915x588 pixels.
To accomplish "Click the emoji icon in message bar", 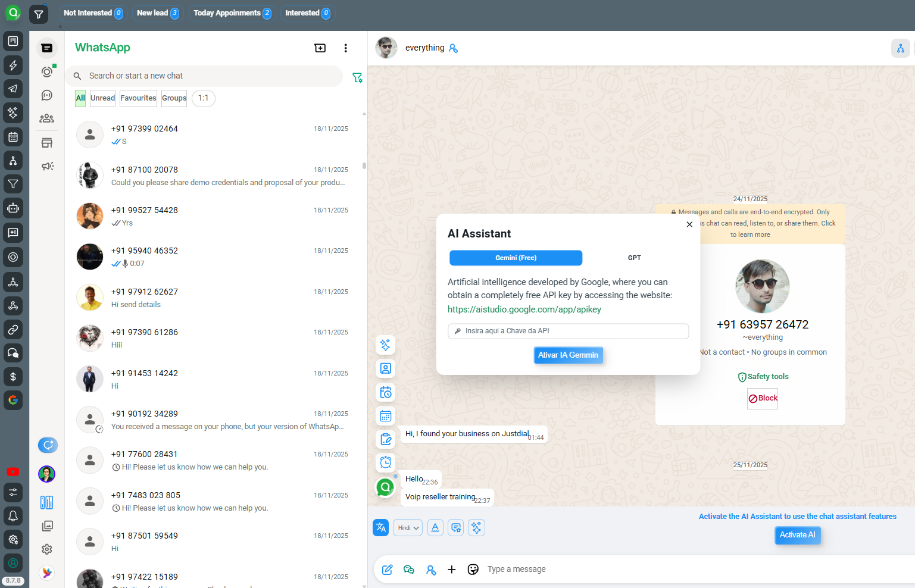I will 473,570.
